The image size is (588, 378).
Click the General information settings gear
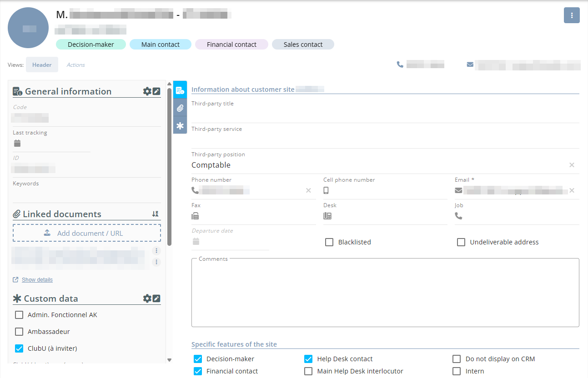coord(147,91)
